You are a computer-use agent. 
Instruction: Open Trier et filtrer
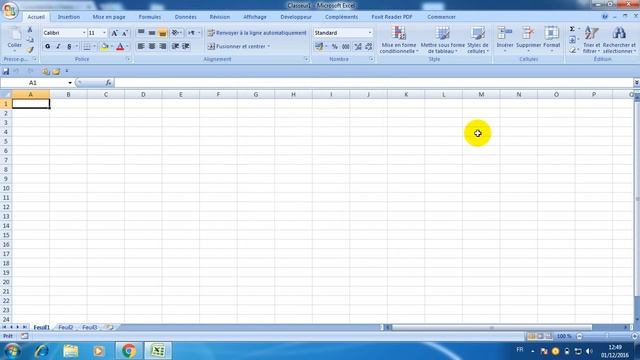pos(591,40)
